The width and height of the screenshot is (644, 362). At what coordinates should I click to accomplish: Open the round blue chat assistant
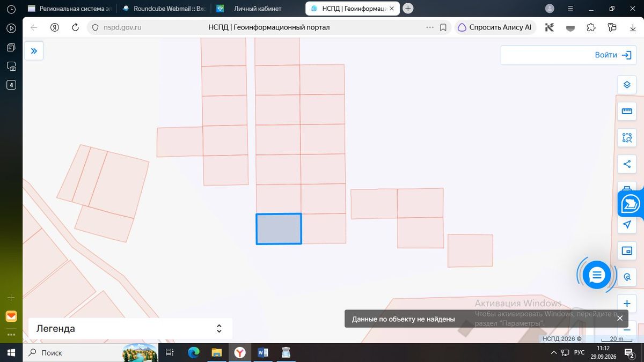597,275
